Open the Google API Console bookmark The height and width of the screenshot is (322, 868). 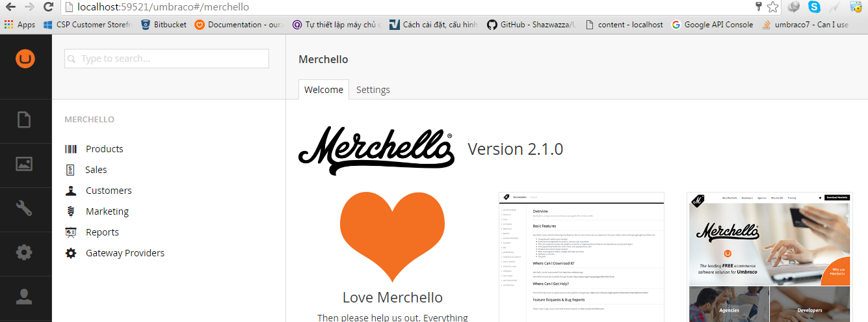pos(713,25)
